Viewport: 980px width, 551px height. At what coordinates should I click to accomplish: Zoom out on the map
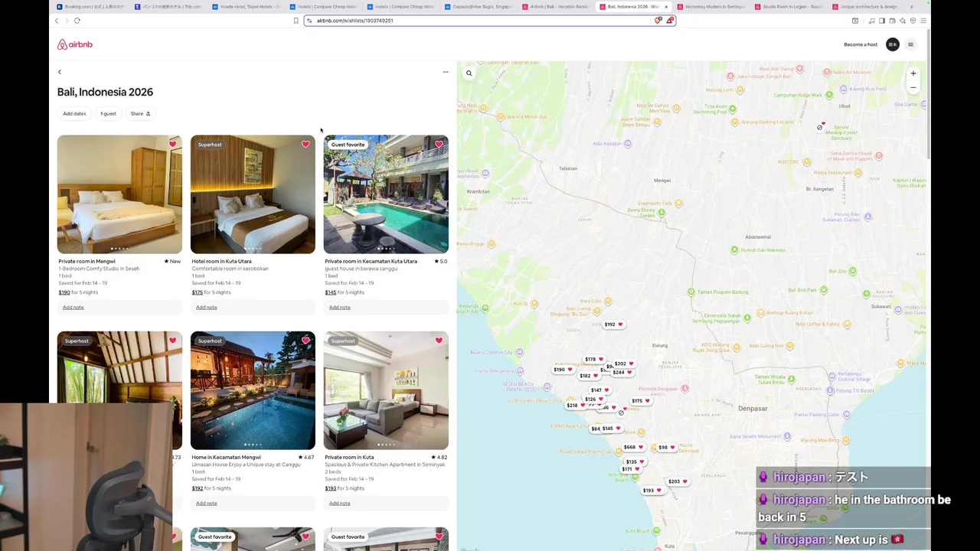pyautogui.click(x=913, y=87)
